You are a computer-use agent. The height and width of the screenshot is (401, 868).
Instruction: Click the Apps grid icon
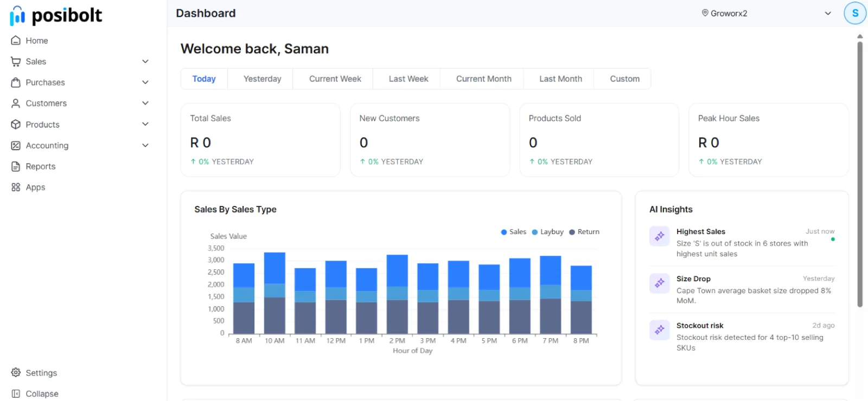[16, 187]
